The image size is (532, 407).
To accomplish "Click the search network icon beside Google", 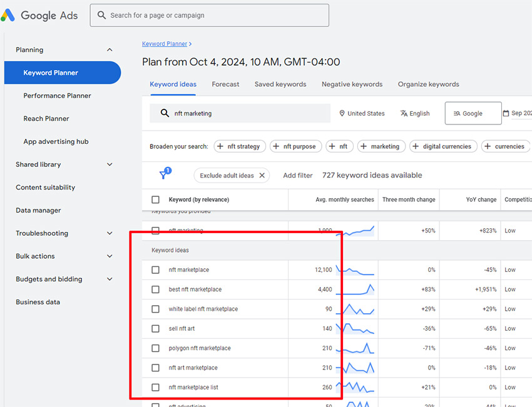I will pyautogui.click(x=457, y=114).
